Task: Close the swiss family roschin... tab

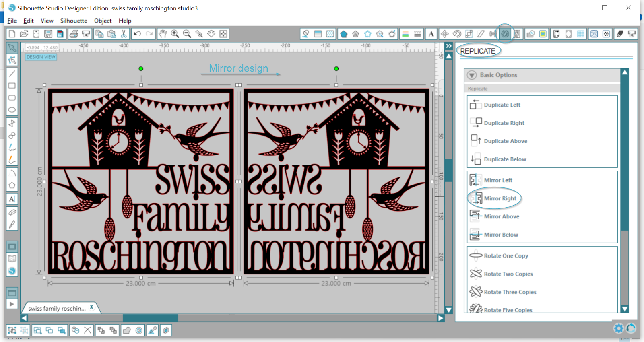Action: click(x=92, y=307)
